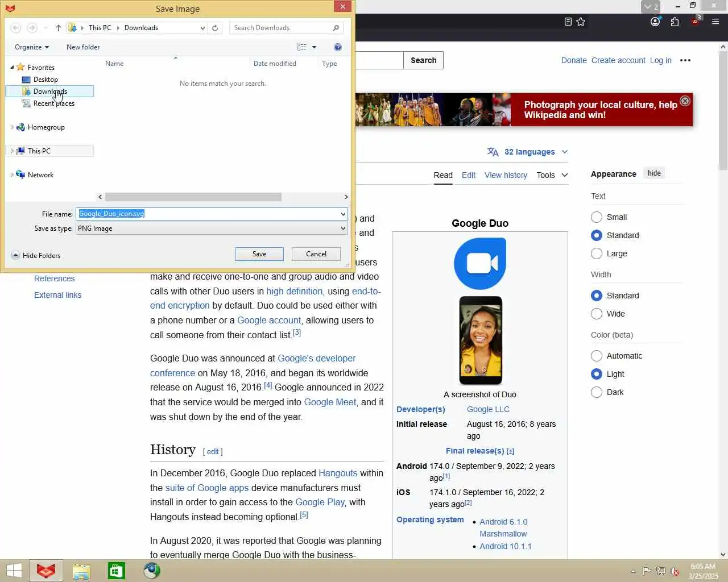Image resolution: width=728 pixels, height=582 pixels.
Task: Select Standard width option
Action: coord(597,296)
